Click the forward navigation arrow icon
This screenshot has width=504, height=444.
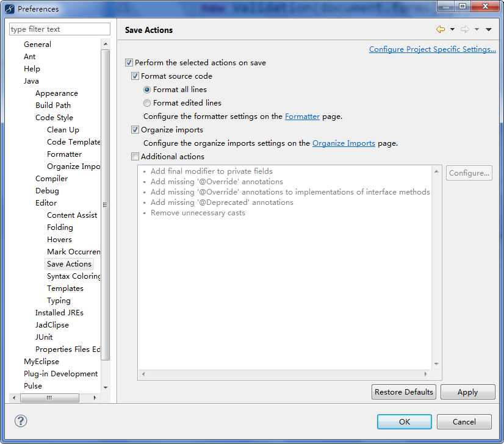(x=465, y=29)
